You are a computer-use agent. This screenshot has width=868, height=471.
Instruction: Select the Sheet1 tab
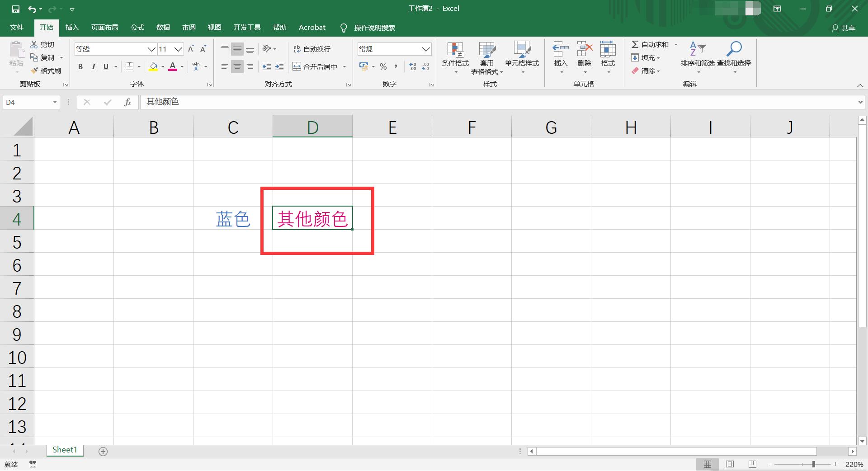click(65, 450)
